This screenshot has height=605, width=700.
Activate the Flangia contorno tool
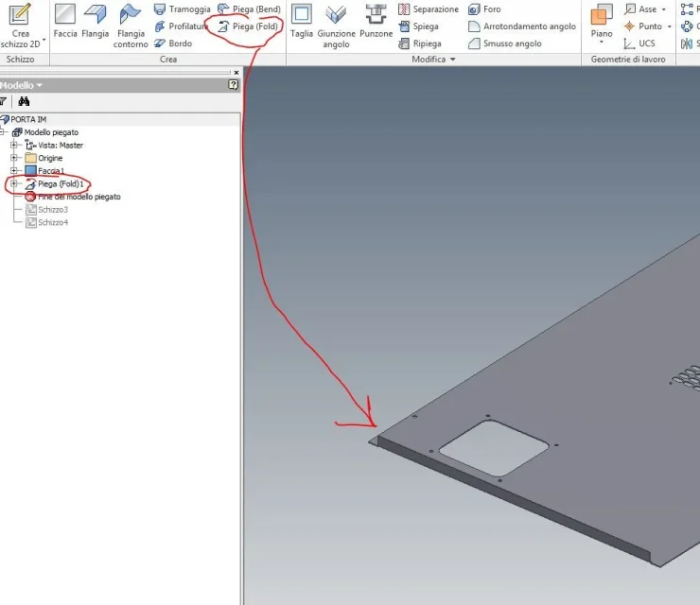131,26
